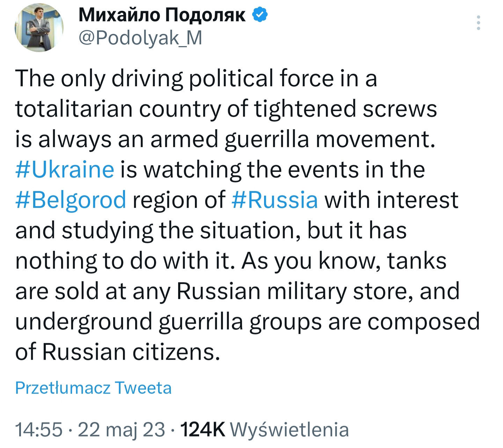Follow the #Belgorod hashtag link
This screenshot has height=448, width=503.
pyautogui.click(x=71, y=200)
